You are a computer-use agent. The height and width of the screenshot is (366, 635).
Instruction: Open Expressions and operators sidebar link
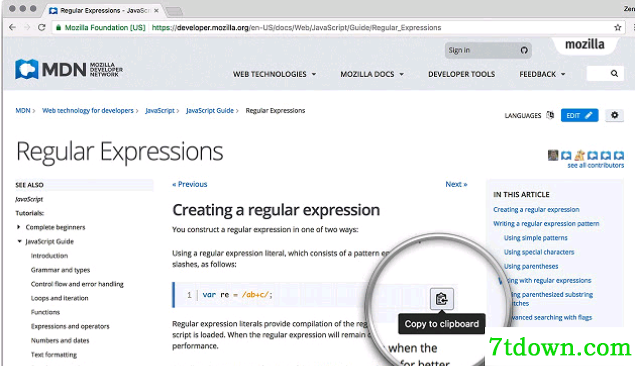coord(70,326)
